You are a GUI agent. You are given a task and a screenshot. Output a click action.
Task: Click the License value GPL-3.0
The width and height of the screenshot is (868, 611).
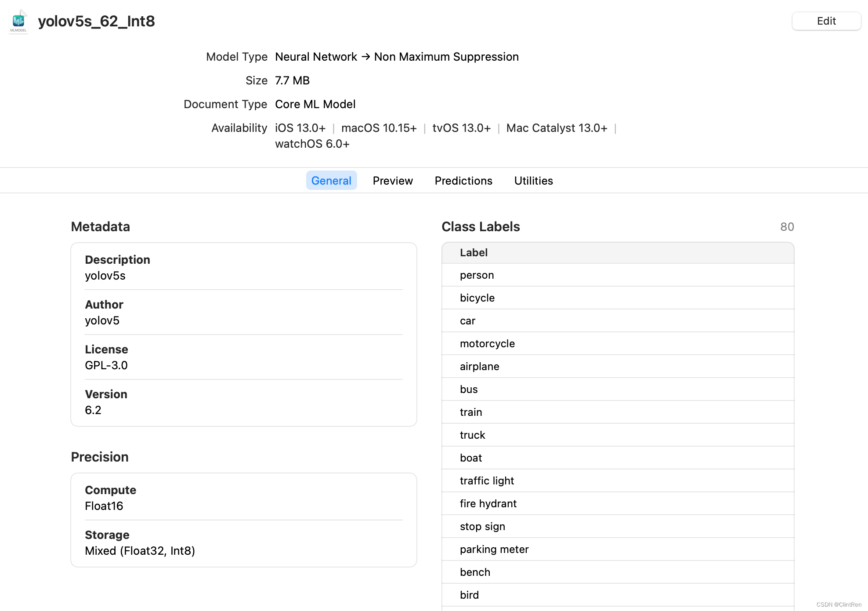pos(106,365)
